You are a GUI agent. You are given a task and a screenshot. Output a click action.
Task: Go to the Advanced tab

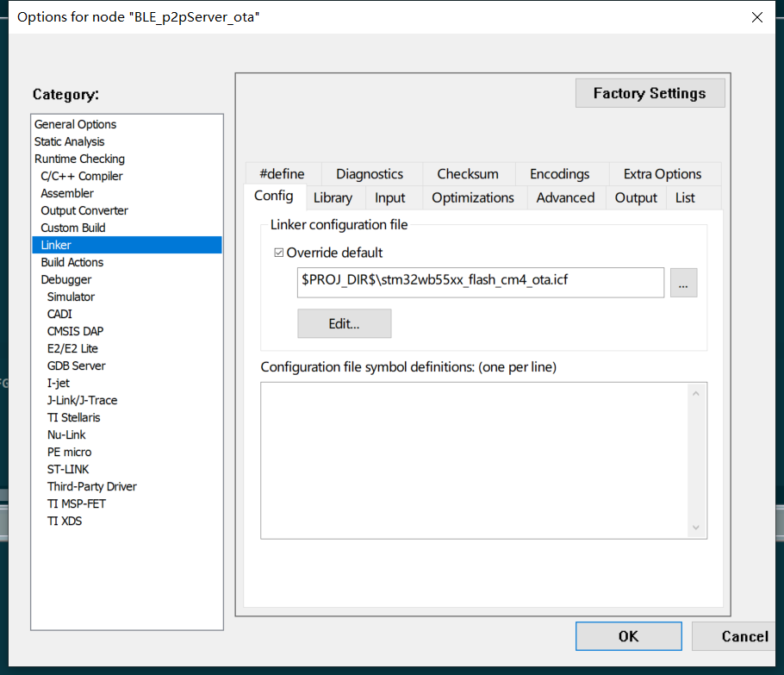pyautogui.click(x=565, y=197)
